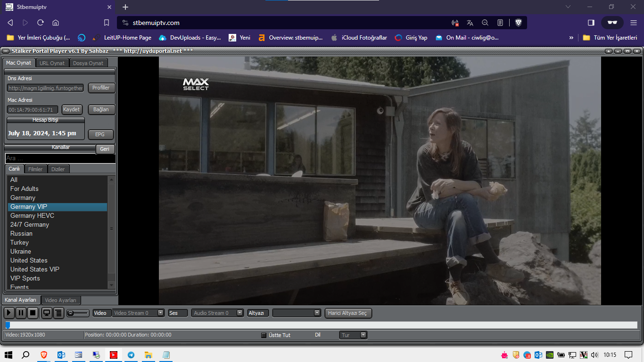Click the Dns Adresi input field
This screenshot has width=644, height=362.
pos(45,88)
